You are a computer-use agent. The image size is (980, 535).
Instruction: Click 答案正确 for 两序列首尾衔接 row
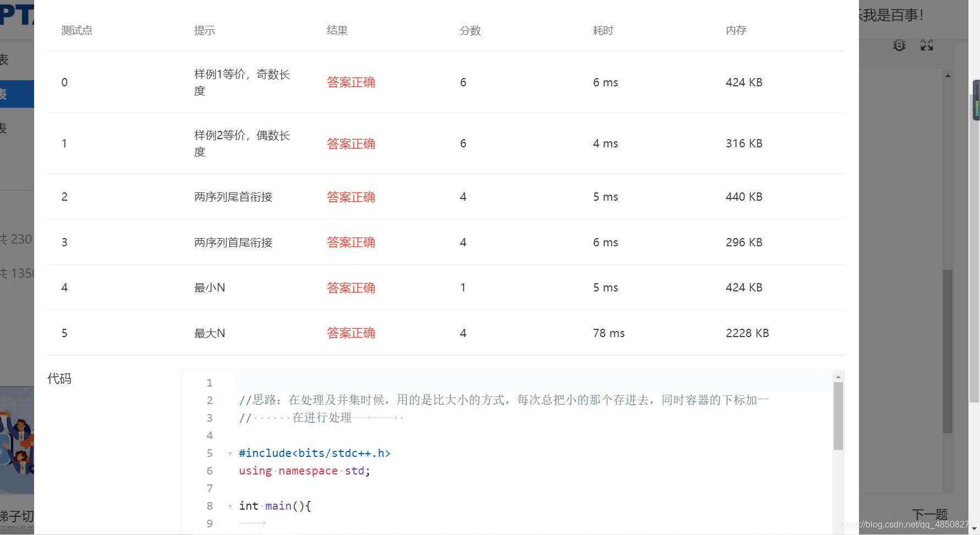click(351, 242)
